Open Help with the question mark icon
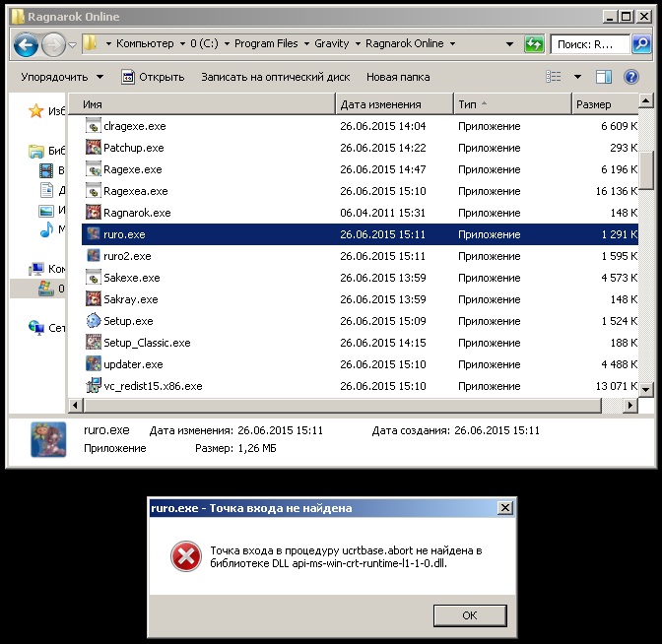The width and height of the screenshot is (662, 644). tap(631, 77)
